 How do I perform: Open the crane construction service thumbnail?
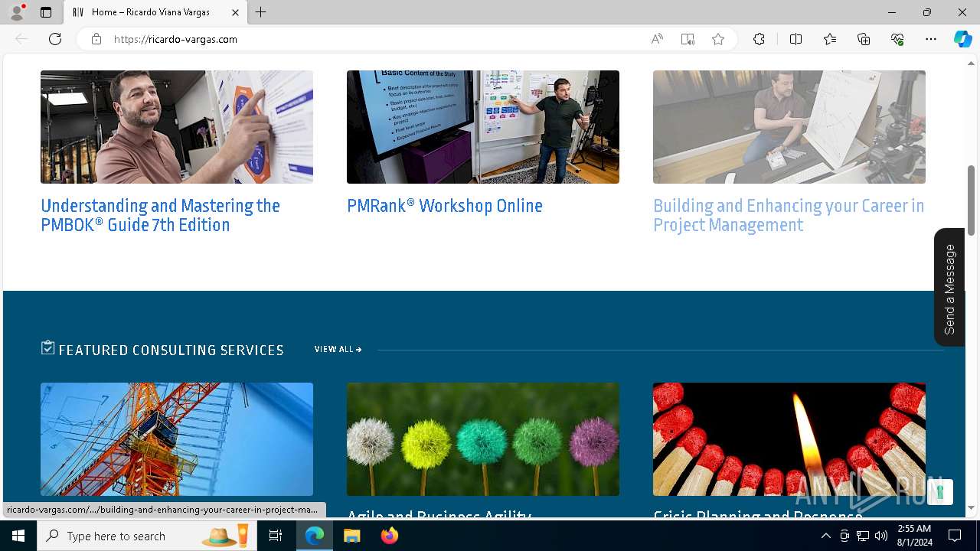coord(177,439)
